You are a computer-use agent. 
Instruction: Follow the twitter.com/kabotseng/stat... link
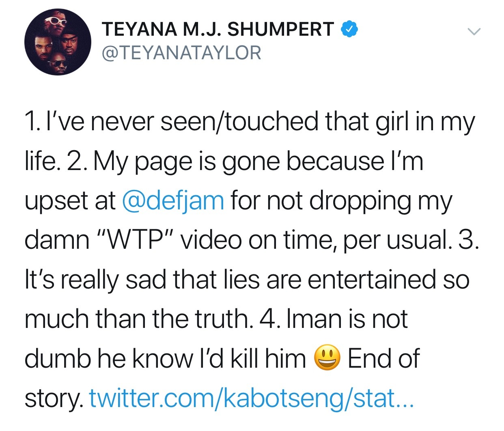[252, 398]
